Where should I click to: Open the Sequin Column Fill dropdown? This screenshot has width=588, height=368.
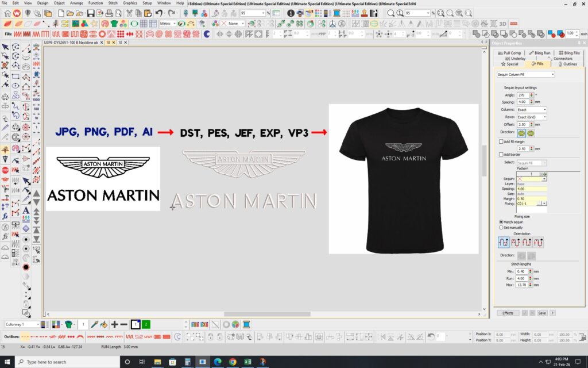point(526,74)
